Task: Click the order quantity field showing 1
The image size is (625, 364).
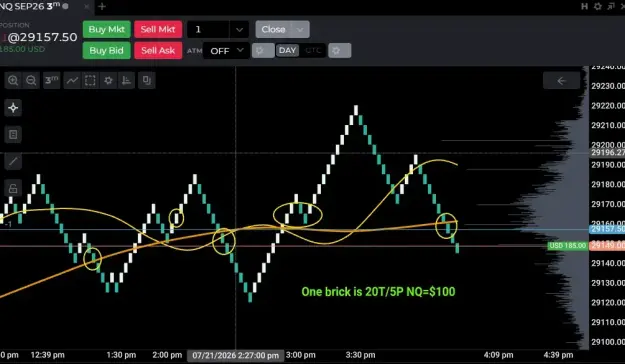Action: (208, 30)
